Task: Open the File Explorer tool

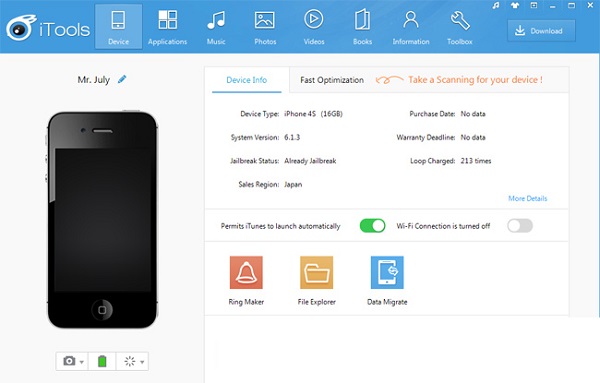Action: click(316, 280)
